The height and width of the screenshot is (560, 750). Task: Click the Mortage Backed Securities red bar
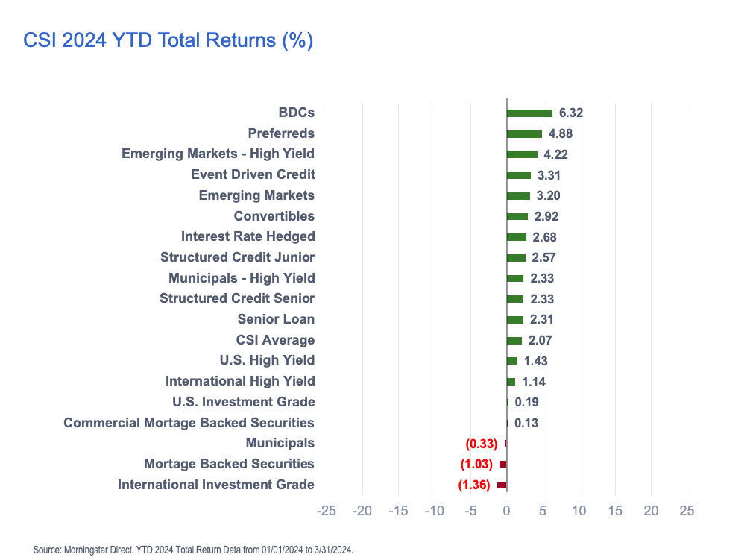coord(503,464)
